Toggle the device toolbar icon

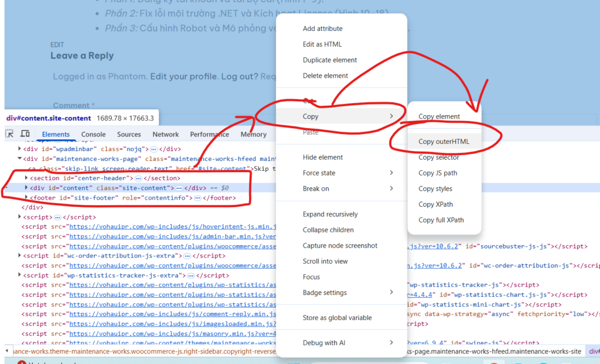(25, 134)
